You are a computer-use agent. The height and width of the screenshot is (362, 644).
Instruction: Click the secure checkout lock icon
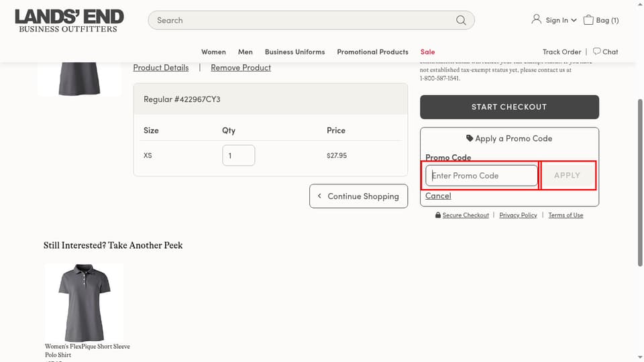pyautogui.click(x=438, y=215)
